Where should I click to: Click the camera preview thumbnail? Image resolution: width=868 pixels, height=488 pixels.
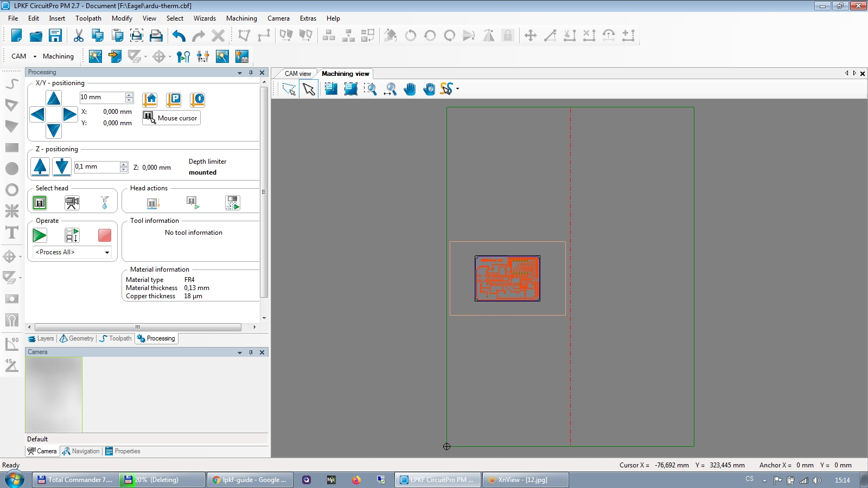coord(54,395)
